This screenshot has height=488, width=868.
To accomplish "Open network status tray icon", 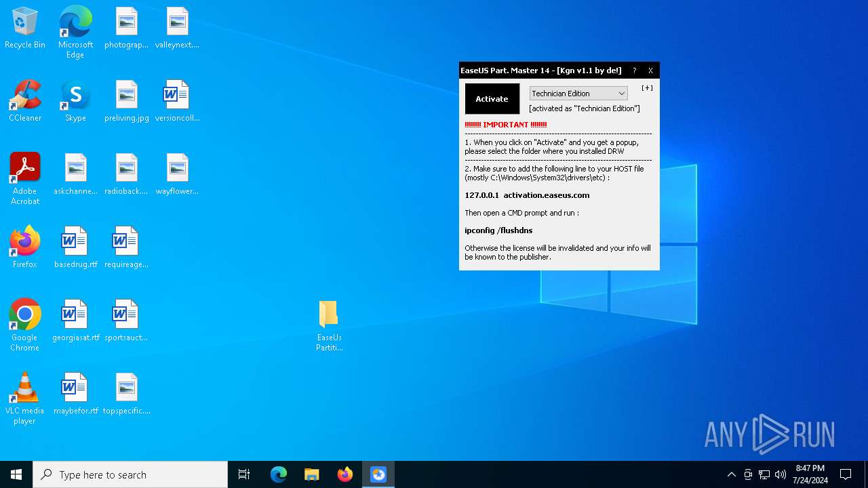I will [x=764, y=474].
